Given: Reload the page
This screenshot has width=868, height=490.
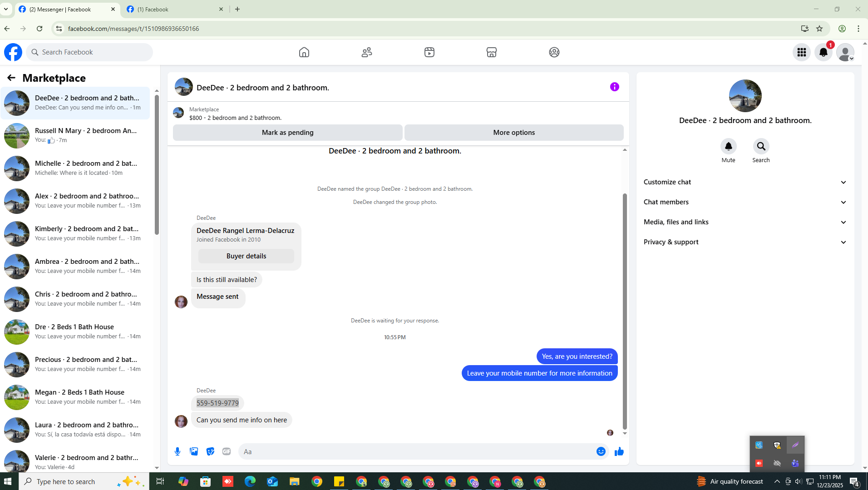Looking at the screenshot, I should [39, 29].
